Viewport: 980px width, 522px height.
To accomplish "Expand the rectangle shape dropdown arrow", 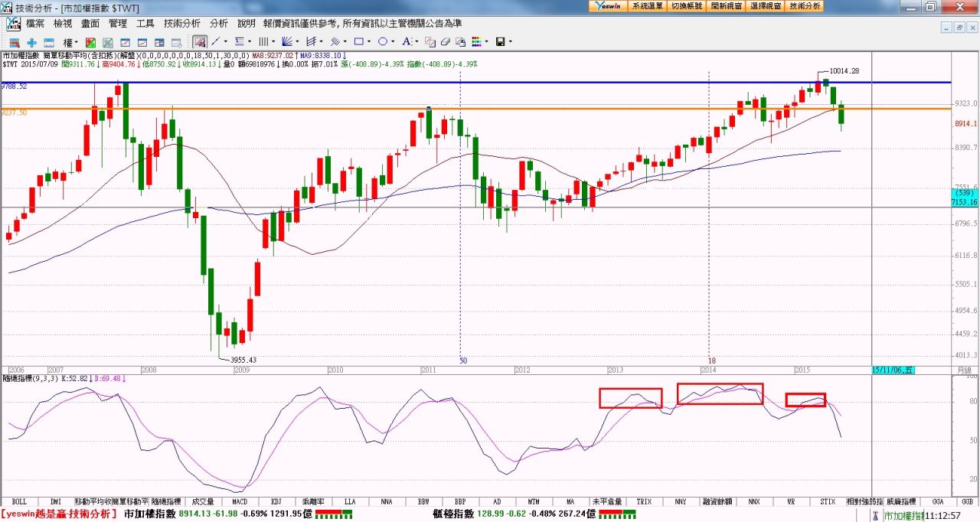I will [370, 41].
